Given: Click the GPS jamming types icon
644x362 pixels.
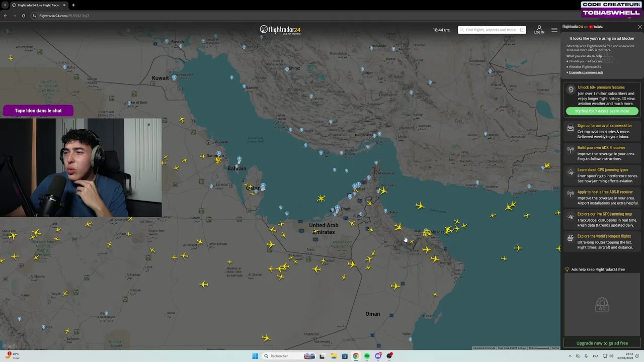Looking at the screenshot, I should 571,172.
